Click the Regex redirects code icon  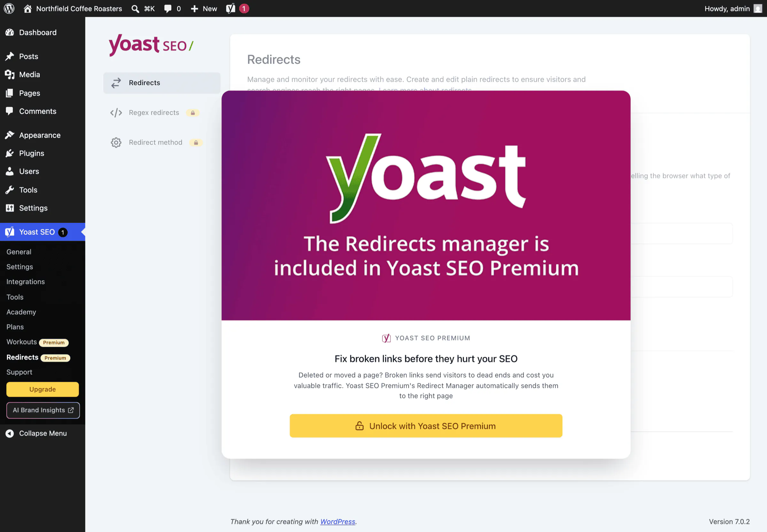point(116,113)
